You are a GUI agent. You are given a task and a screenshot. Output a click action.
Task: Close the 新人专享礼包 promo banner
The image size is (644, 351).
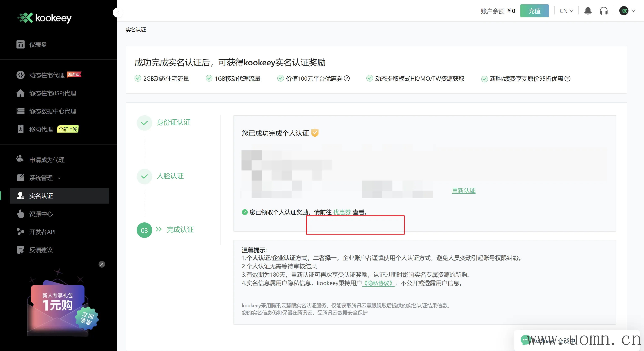102,264
